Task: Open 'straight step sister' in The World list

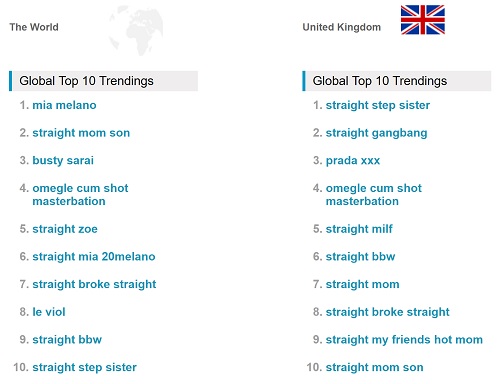Action: [84, 367]
